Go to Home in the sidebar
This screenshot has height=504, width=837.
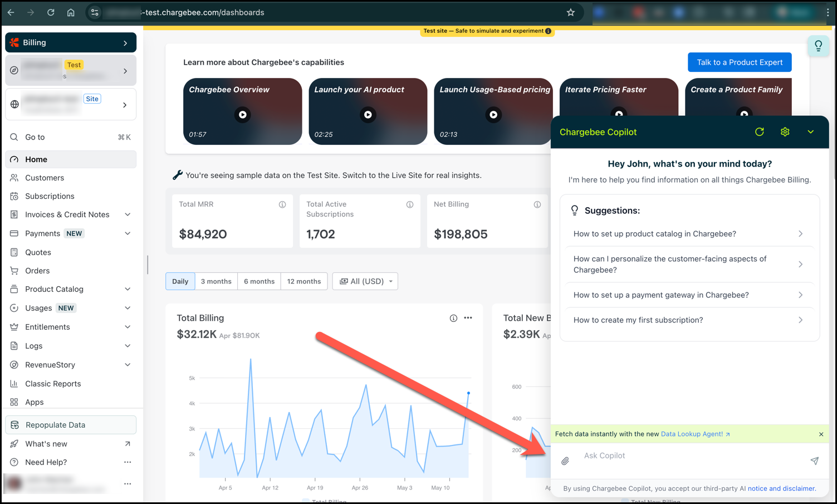pyautogui.click(x=71, y=159)
